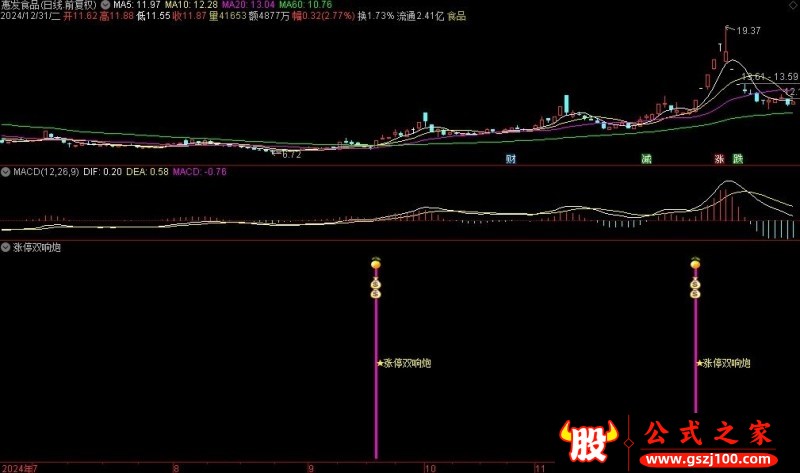
Task: Click the 财 info marker on chart
Action: click(511, 159)
